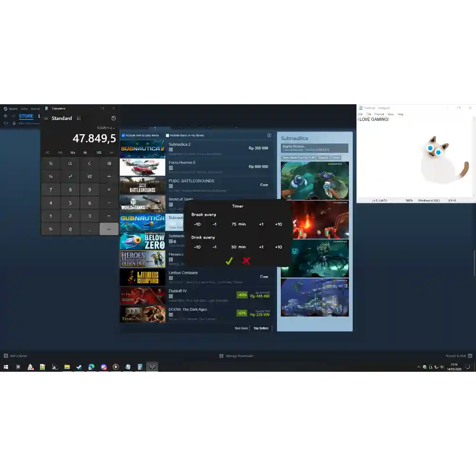The width and height of the screenshot is (476, 476).
Task: Open Format menu in Notepad
Action: click(379, 114)
